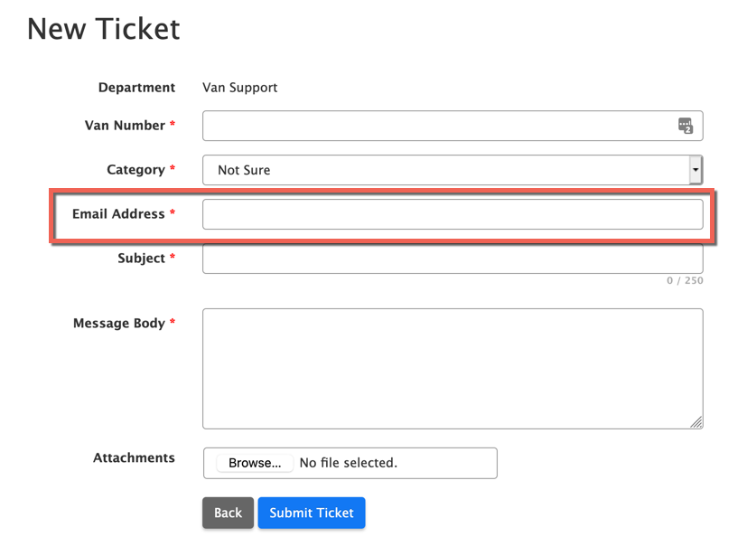Image resolution: width=756 pixels, height=537 pixels.
Task: Click the Subject field label
Action: click(141, 259)
